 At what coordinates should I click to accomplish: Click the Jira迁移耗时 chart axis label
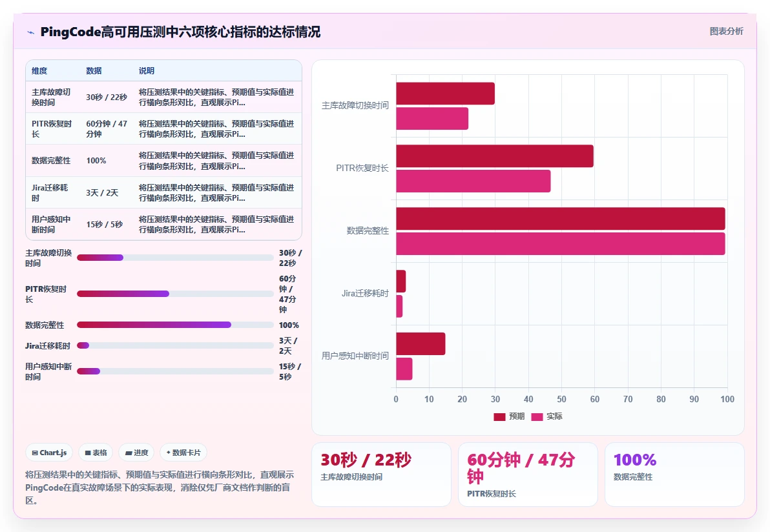click(366, 294)
